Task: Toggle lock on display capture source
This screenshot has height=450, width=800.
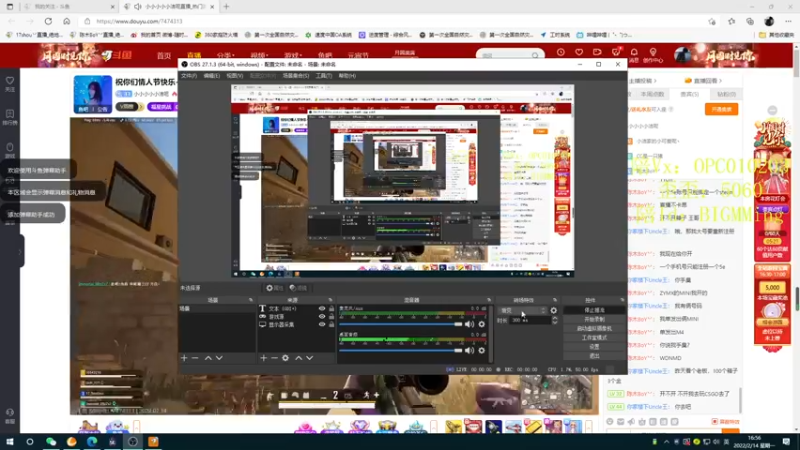Action: coord(332,324)
